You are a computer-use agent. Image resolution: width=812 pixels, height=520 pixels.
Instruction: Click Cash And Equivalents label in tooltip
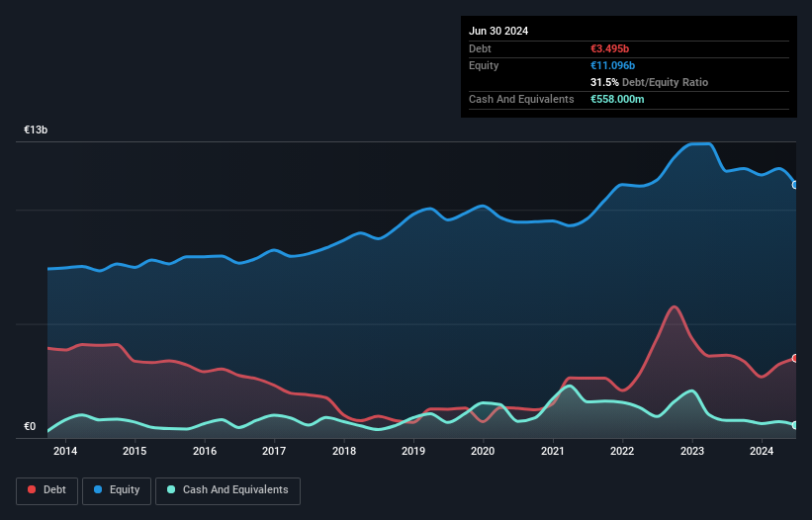[521, 99]
